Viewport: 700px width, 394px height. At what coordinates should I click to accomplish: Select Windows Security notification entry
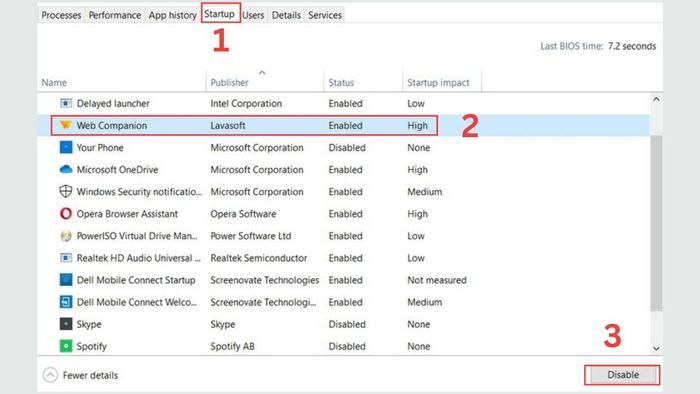pyautogui.click(x=139, y=192)
